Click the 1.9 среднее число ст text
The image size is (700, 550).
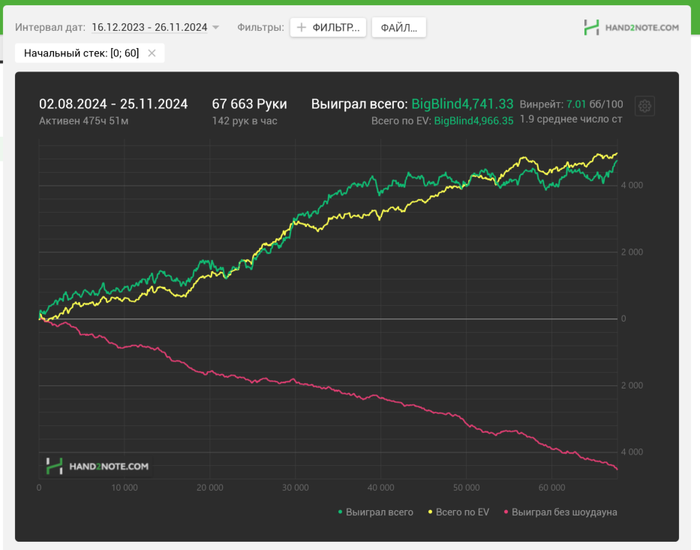pos(571,120)
